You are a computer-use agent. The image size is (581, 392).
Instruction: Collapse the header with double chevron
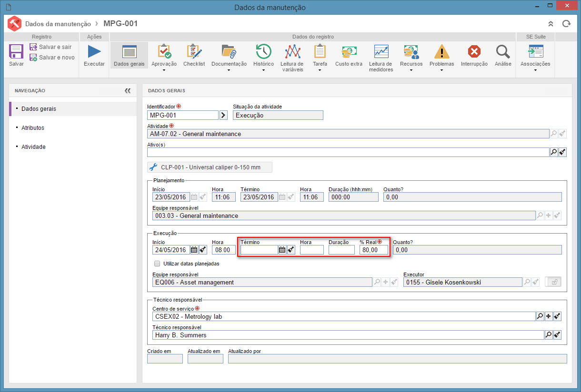tap(551, 24)
